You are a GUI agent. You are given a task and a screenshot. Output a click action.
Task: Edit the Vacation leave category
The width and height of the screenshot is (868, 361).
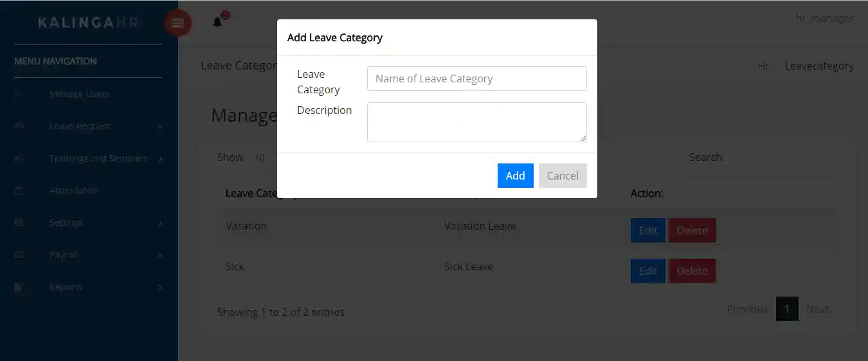pyautogui.click(x=648, y=230)
